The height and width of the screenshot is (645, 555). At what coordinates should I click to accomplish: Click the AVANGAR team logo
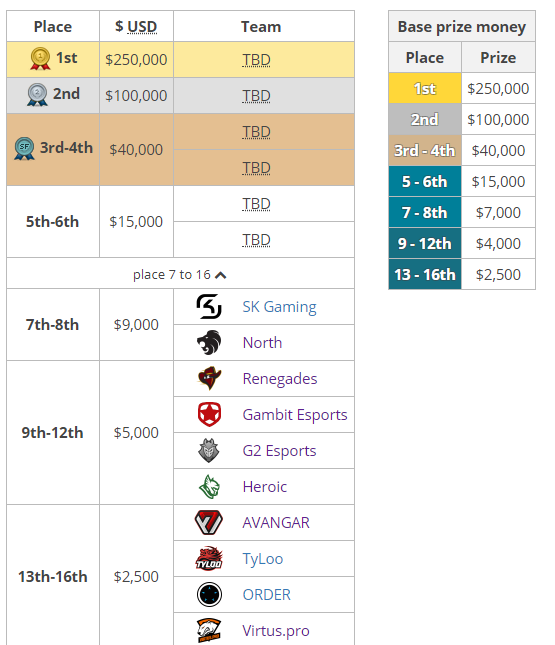tap(209, 522)
